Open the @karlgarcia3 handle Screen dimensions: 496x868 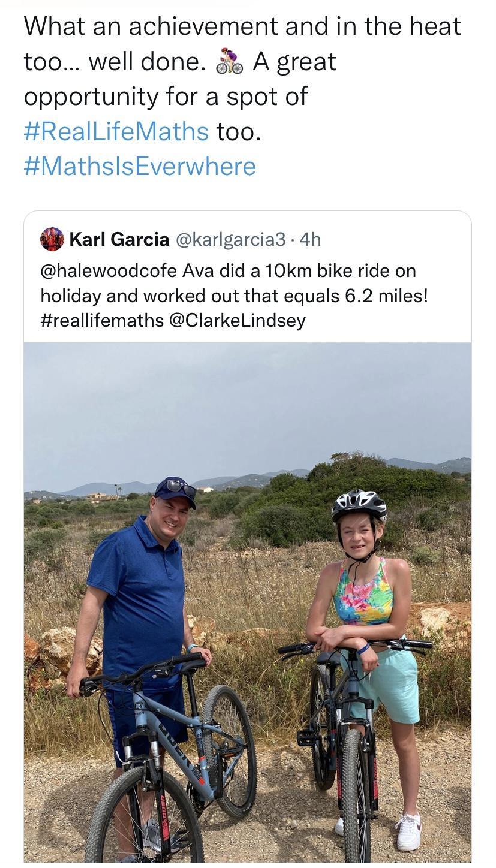(x=230, y=239)
